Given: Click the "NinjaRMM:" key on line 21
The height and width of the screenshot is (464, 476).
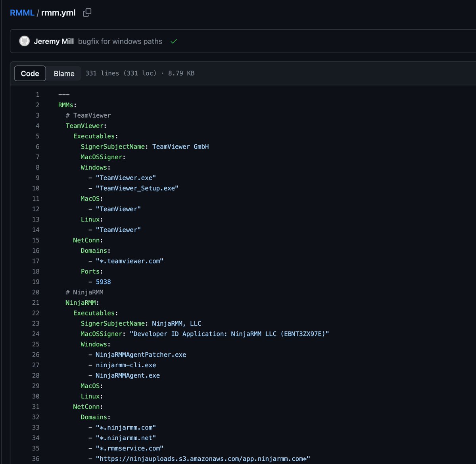Looking at the screenshot, I should coord(83,302).
